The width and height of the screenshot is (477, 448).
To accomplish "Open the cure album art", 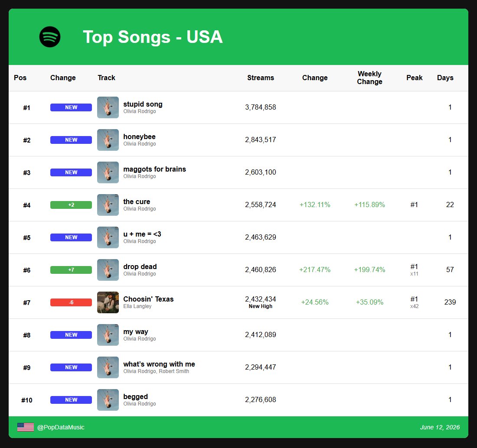I will pos(108,205).
